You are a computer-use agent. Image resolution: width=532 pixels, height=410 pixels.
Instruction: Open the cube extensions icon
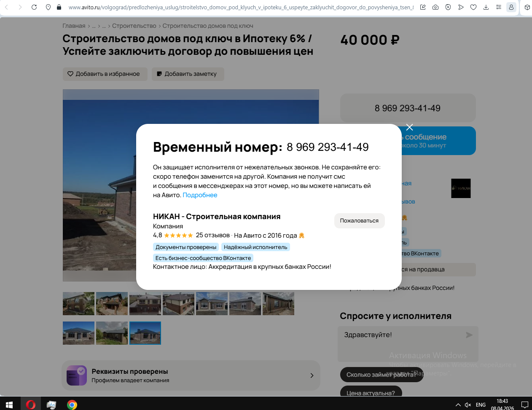(x=527, y=7)
